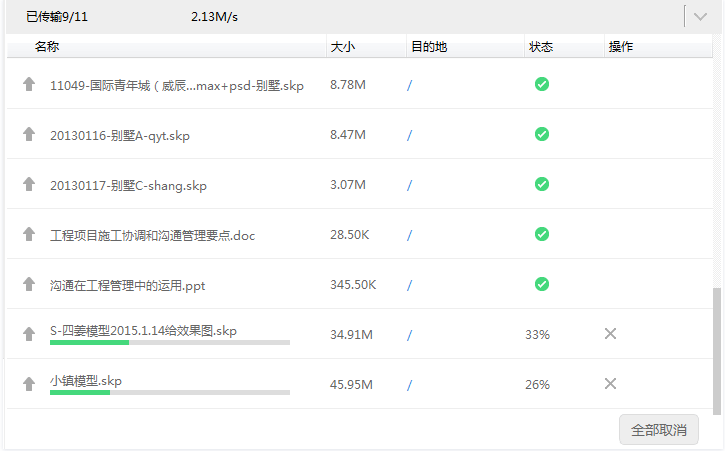
Task: Click upload arrow icon for 20130117-别墅C-shang.skp
Action: point(29,184)
